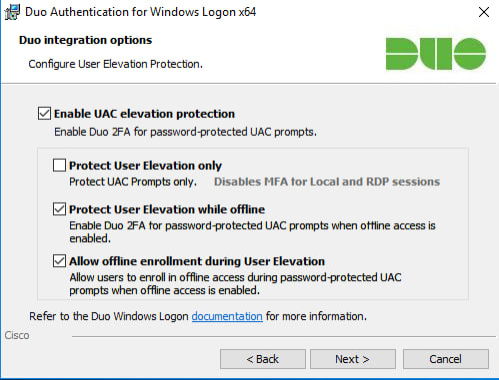Go to previous step with Back button
The width and height of the screenshot is (499, 380).
[263, 359]
